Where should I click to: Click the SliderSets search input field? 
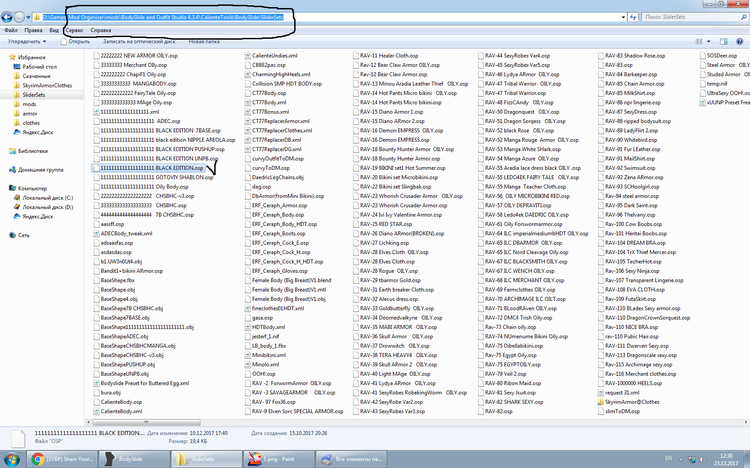(x=694, y=17)
